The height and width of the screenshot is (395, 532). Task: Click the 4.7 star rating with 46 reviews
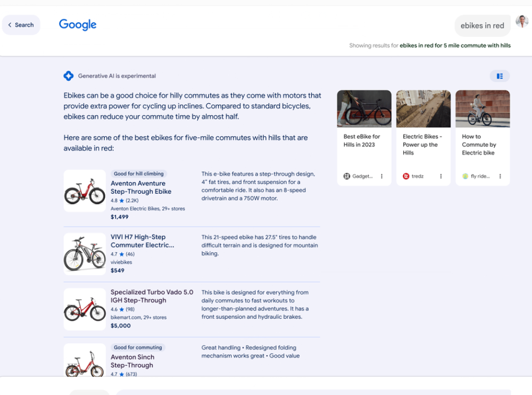[x=122, y=254]
